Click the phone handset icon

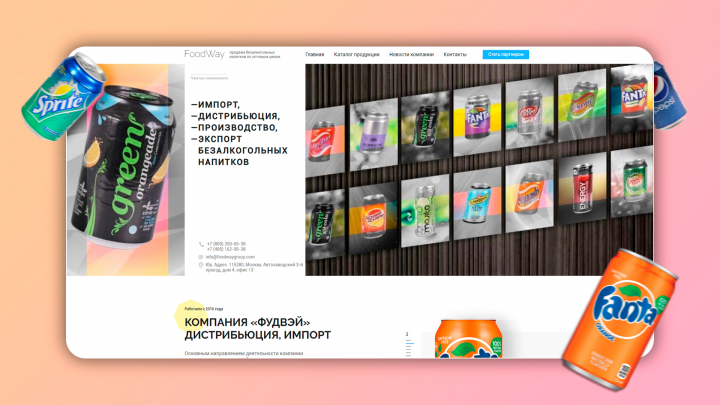point(201,244)
